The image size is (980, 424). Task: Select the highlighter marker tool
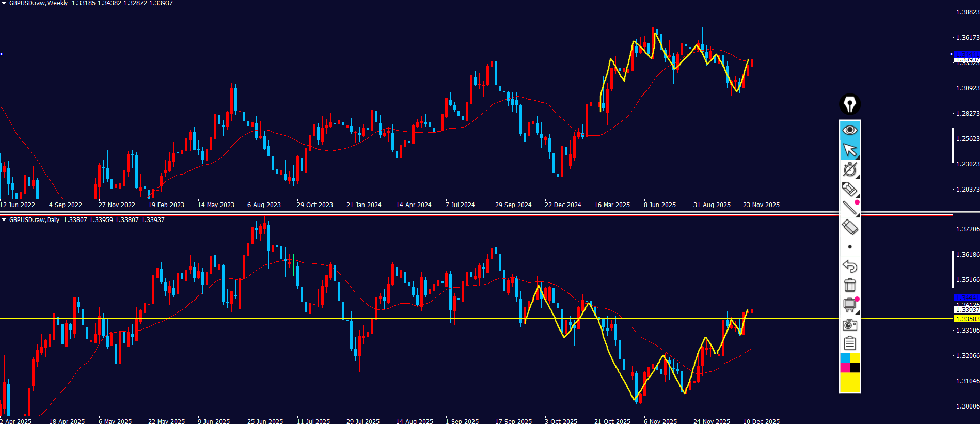tap(850, 189)
